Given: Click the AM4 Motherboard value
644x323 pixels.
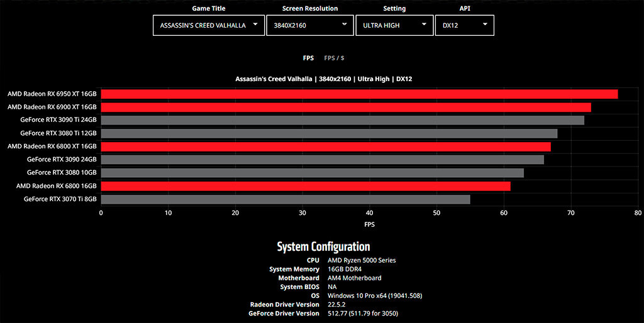Looking at the screenshot, I should pyautogui.click(x=355, y=278).
